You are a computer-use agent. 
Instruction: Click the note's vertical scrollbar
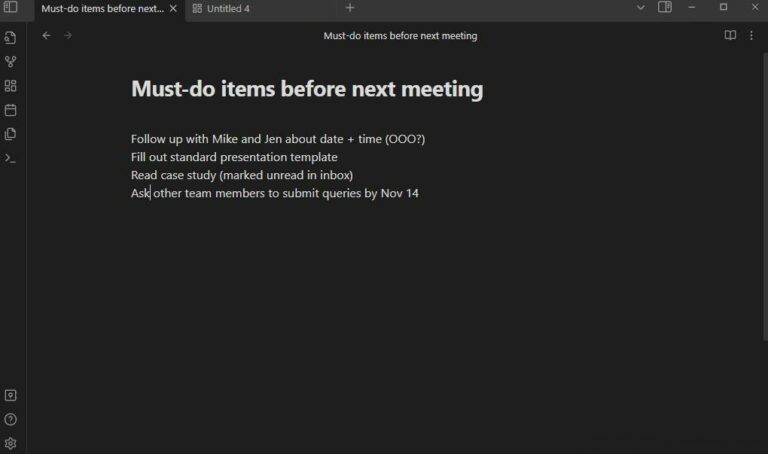765,196
